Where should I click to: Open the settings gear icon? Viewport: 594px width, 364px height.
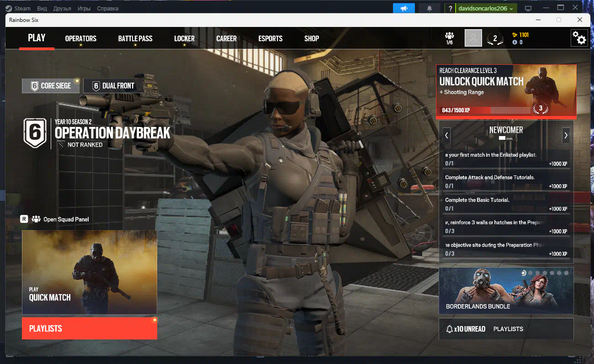click(x=579, y=38)
